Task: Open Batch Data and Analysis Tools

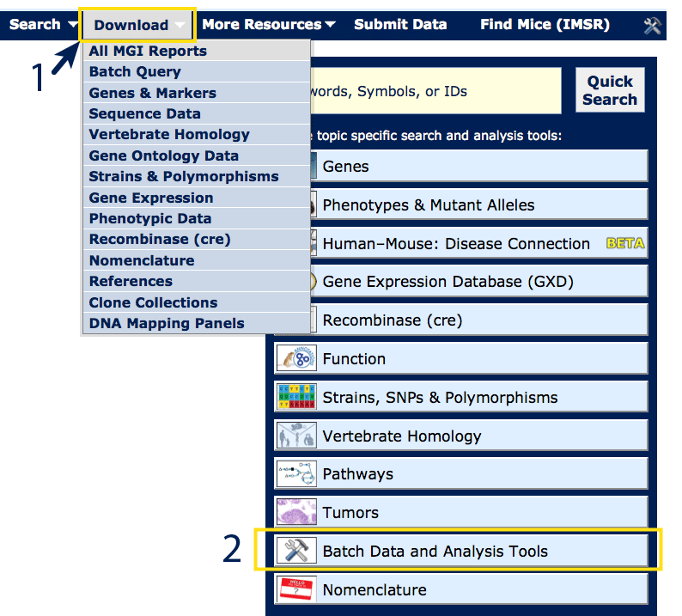Action: [x=461, y=551]
